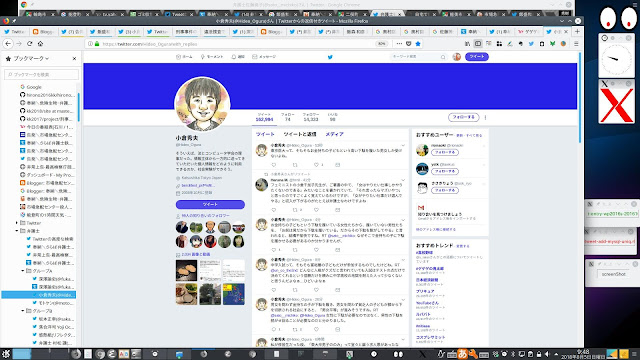Click the blue bookmark star in the address bar
This screenshot has width=640, height=360.
(418, 44)
